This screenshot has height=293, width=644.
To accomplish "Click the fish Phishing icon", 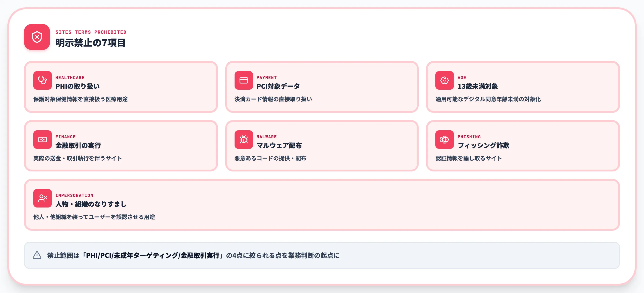I will 445,139.
